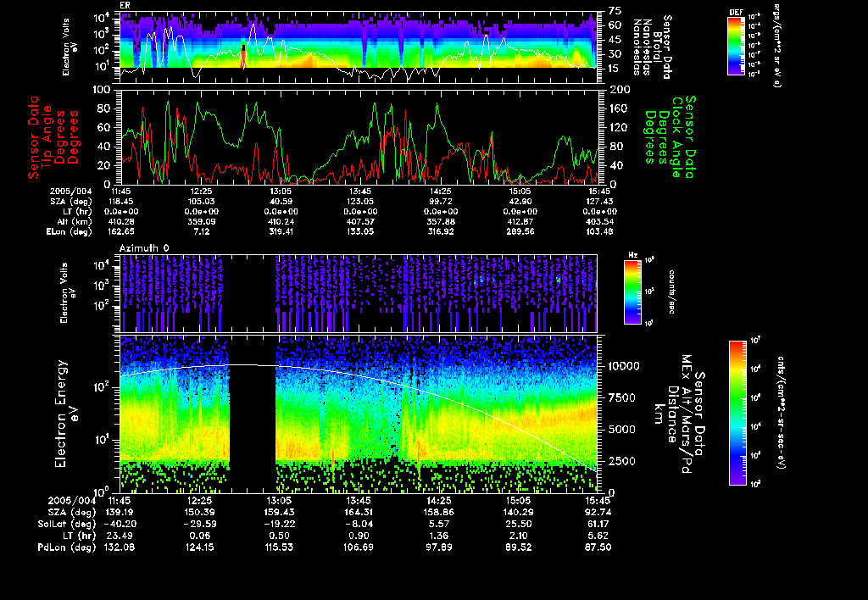Click the 2500 km distance tick label

[x=621, y=461]
